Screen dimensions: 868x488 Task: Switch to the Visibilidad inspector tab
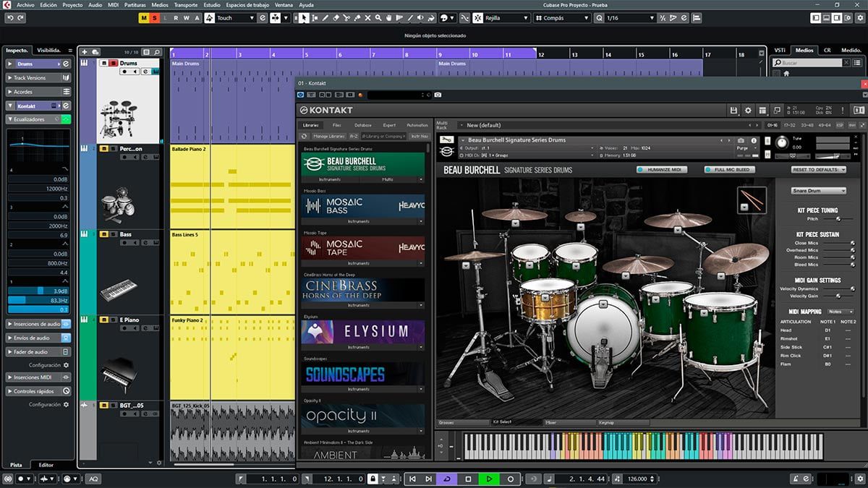point(48,50)
